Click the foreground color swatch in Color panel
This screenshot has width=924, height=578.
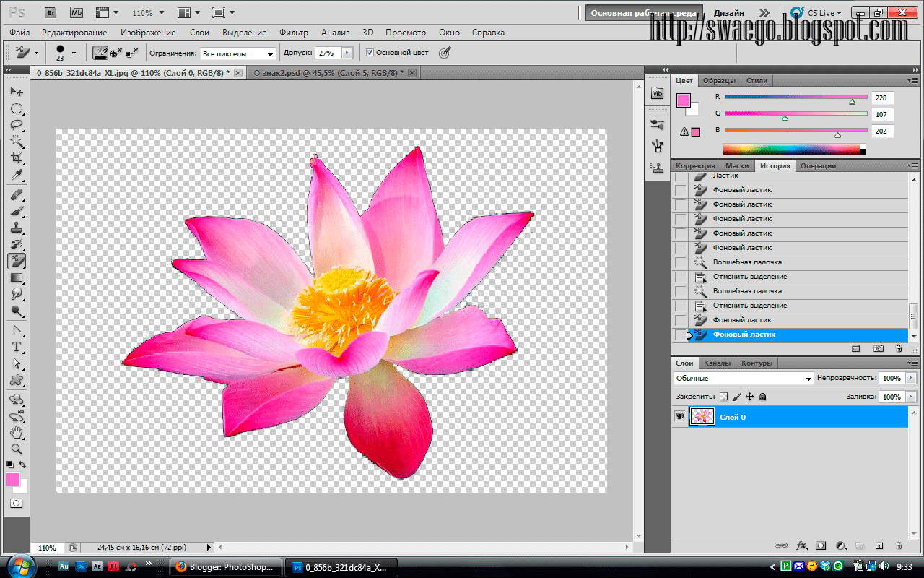point(683,100)
